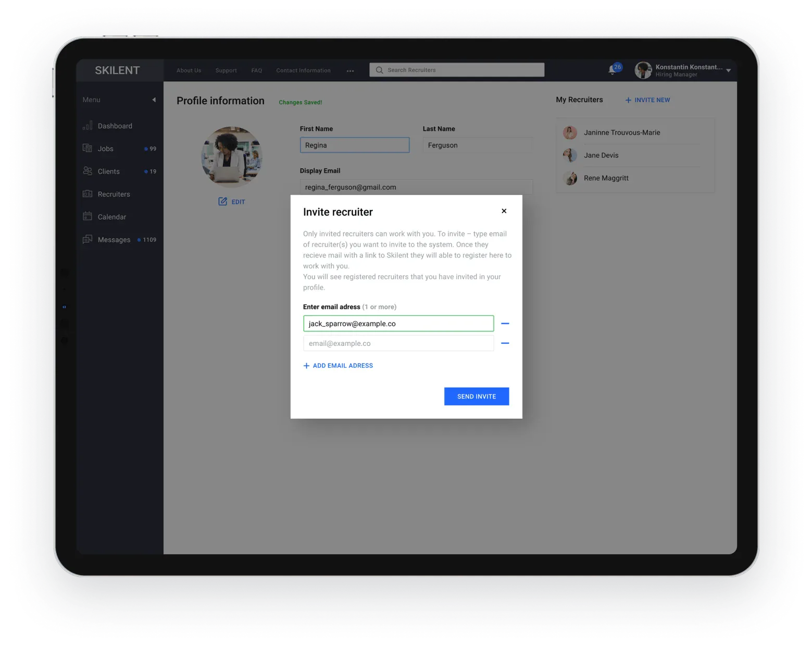The image size is (812, 646).
Task: Close the Invite recruiter dialog
Action: [504, 211]
